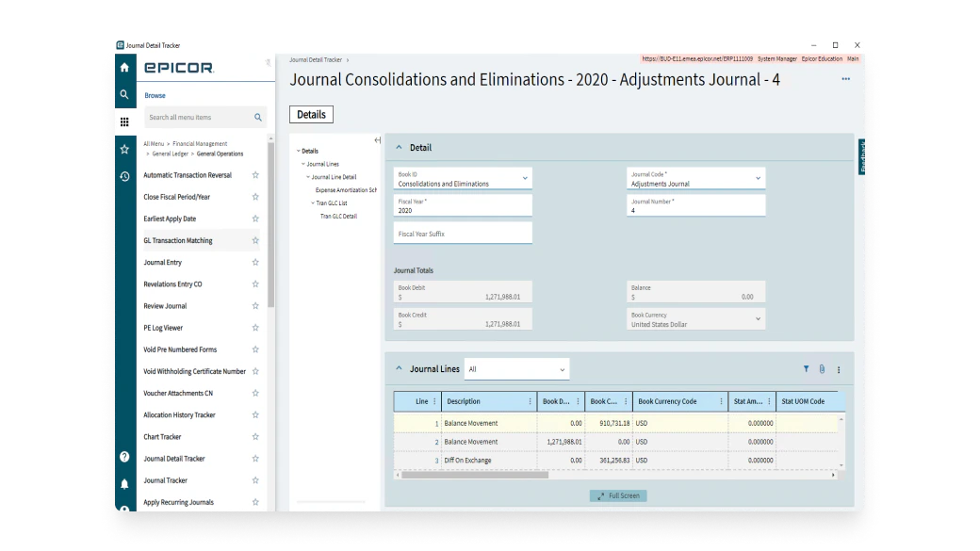Open the recent history clock icon
The height and width of the screenshot is (551, 980).
coord(124,177)
